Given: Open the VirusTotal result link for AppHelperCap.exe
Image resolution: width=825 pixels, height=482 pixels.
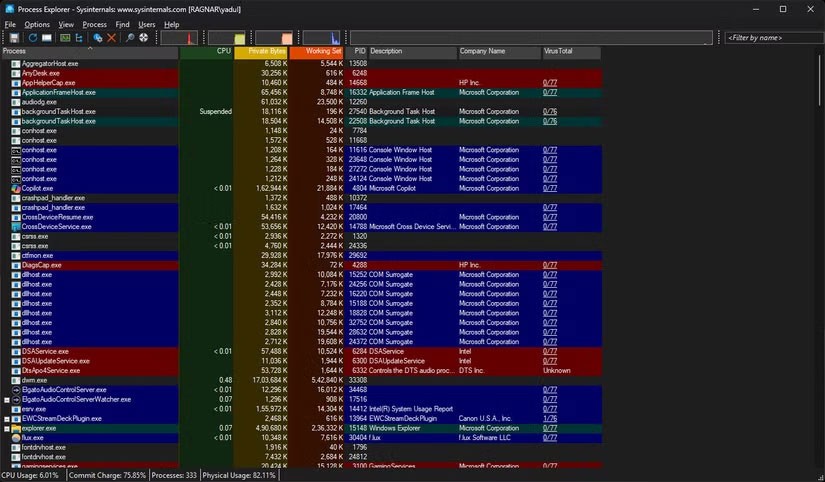Looking at the screenshot, I should (x=550, y=83).
